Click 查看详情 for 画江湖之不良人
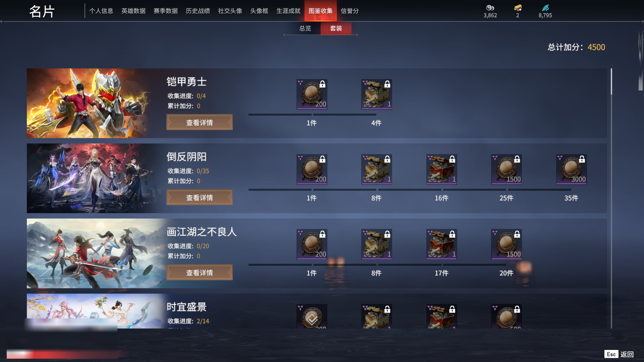This screenshot has height=362, width=644. coord(200,273)
